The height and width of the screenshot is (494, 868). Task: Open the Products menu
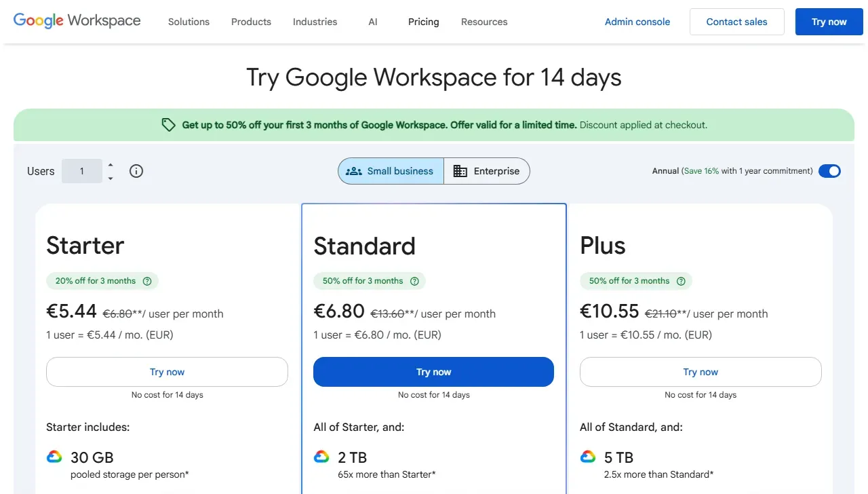click(x=251, y=22)
